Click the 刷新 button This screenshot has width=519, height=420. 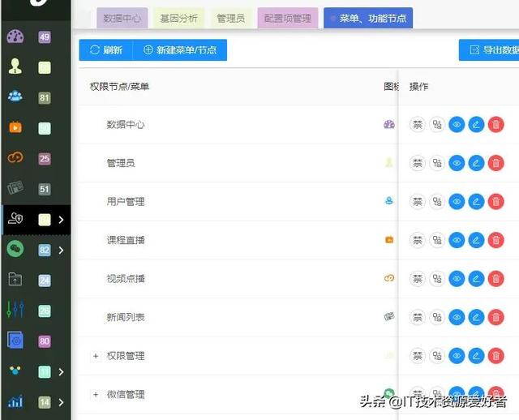[106, 50]
